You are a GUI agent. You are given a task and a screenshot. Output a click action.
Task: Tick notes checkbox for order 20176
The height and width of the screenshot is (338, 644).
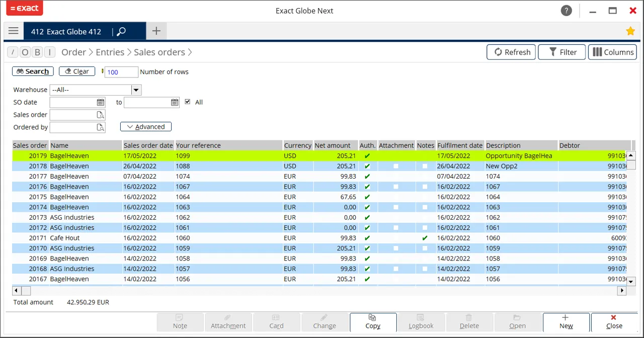coord(425,187)
